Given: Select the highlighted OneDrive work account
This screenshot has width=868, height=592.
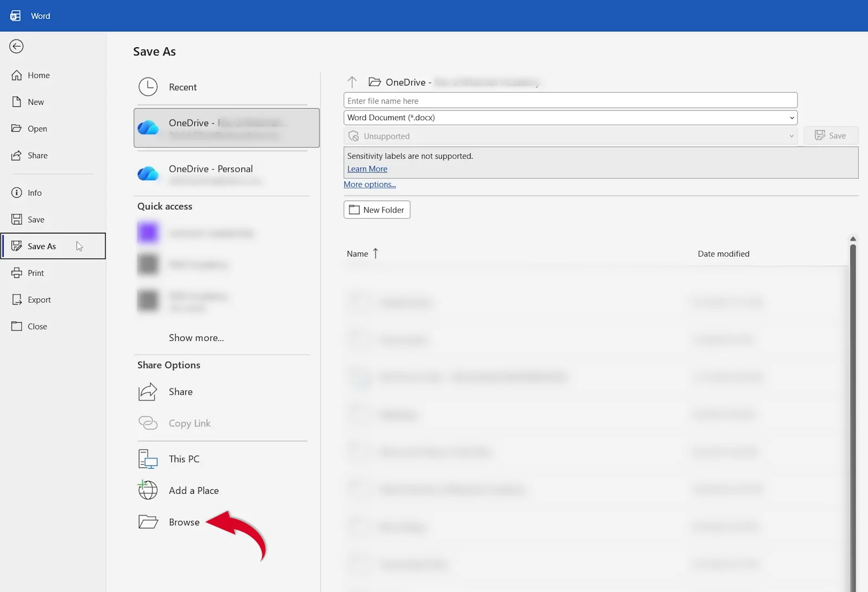Looking at the screenshot, I should (226, 128).
